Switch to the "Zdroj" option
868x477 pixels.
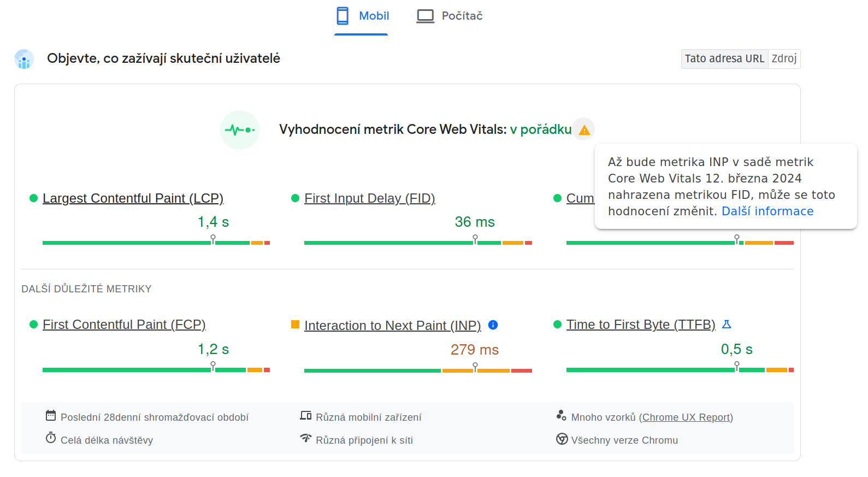click(784, 58)
